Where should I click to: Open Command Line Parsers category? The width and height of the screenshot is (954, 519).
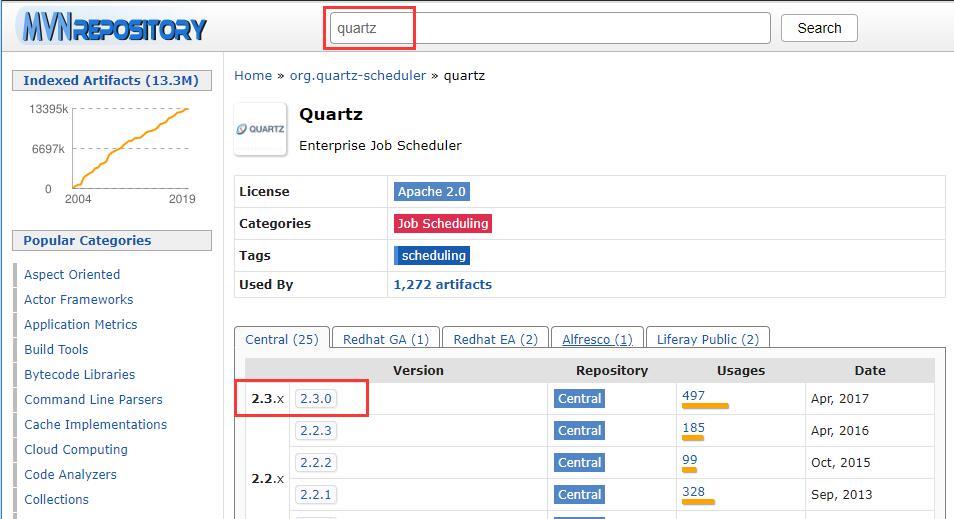[x=93, y=399]
